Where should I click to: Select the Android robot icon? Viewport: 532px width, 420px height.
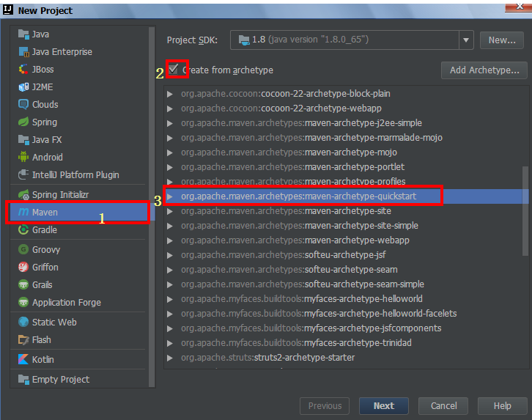[x=23, y=157]
